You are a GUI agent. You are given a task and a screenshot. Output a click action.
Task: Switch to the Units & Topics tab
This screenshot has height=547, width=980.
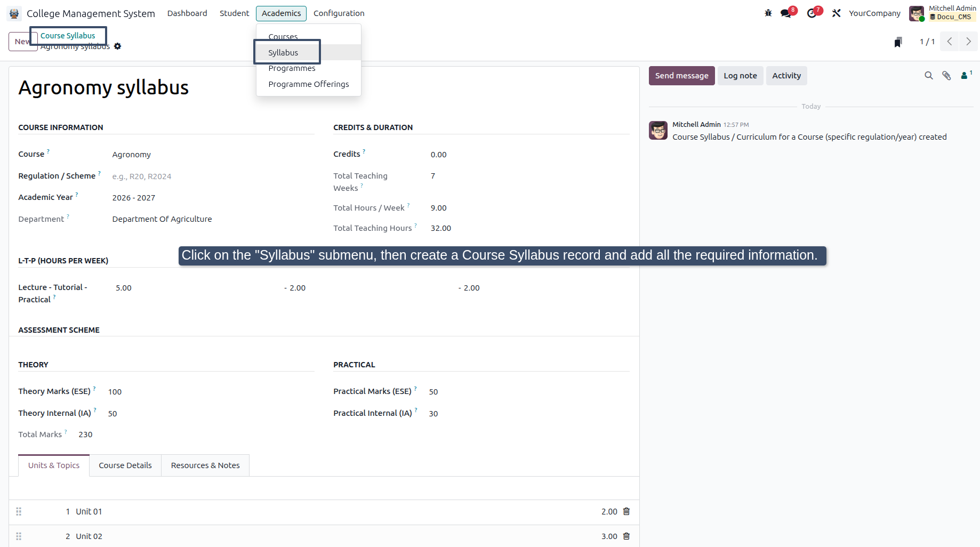54,465
